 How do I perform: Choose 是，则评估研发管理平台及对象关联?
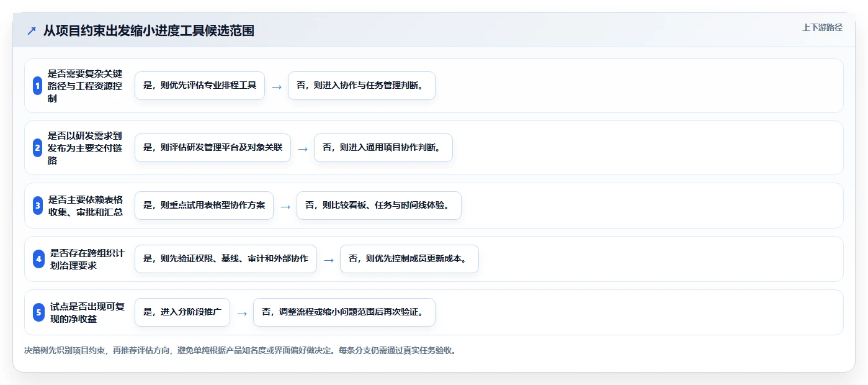point(213,148)
